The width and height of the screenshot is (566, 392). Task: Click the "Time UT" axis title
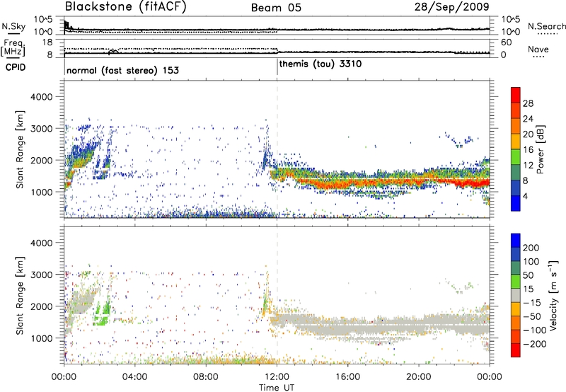pos(277,388)
